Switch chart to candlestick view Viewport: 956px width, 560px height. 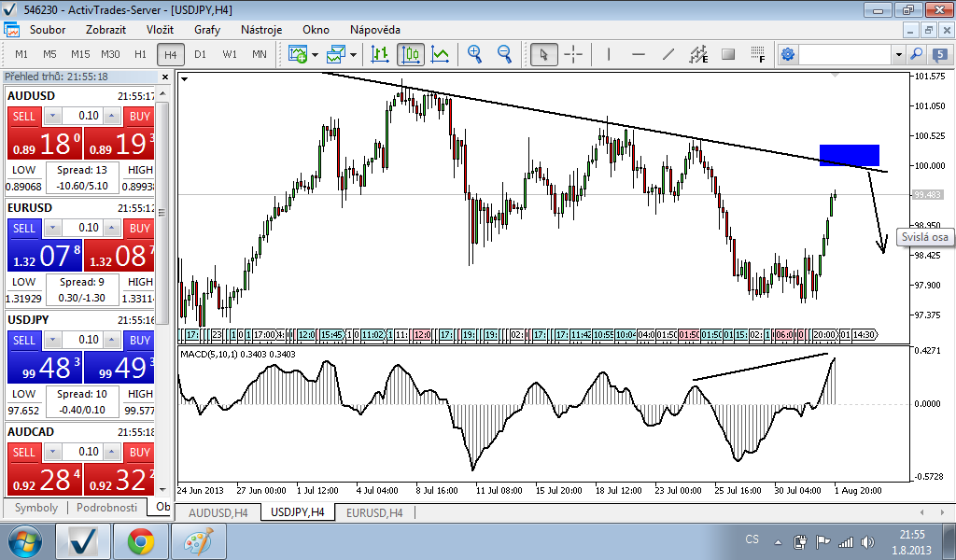click(411, 54)
